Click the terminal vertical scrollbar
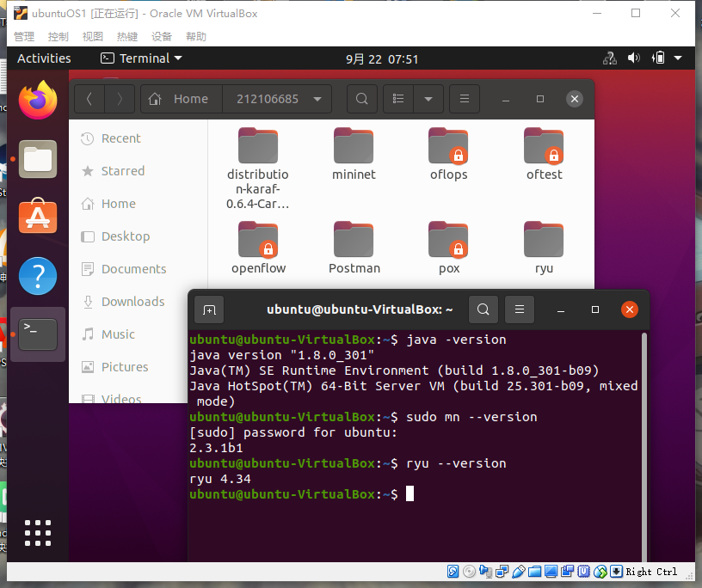Screen dimensions: 702x588 tap(644, 447)
